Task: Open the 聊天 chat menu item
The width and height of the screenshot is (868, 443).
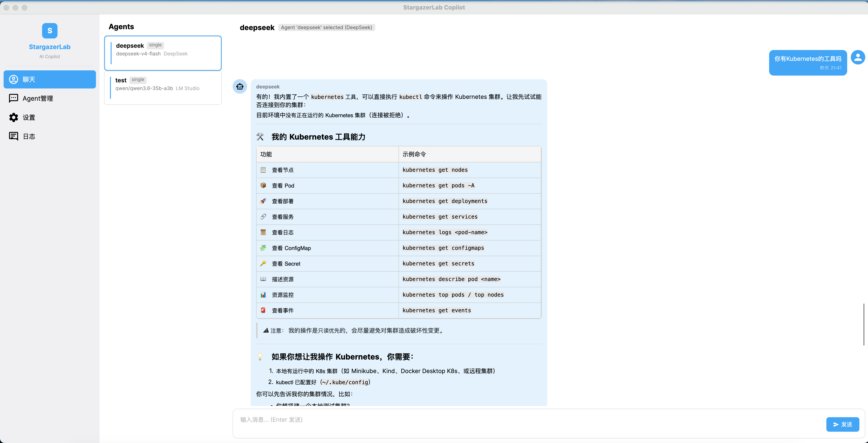Action: 50,79
